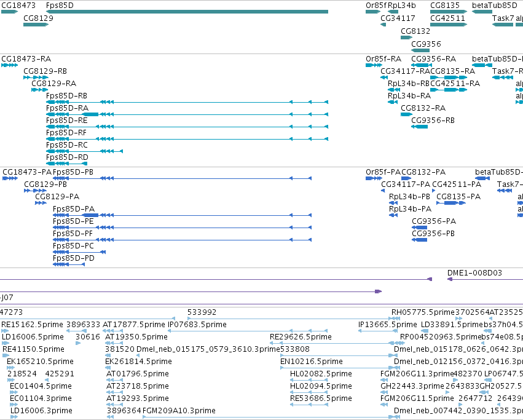Open the Fps85D-RD transcript label
Image resolution: width=523 pixels, height=420 pixels.
(68, 157)
